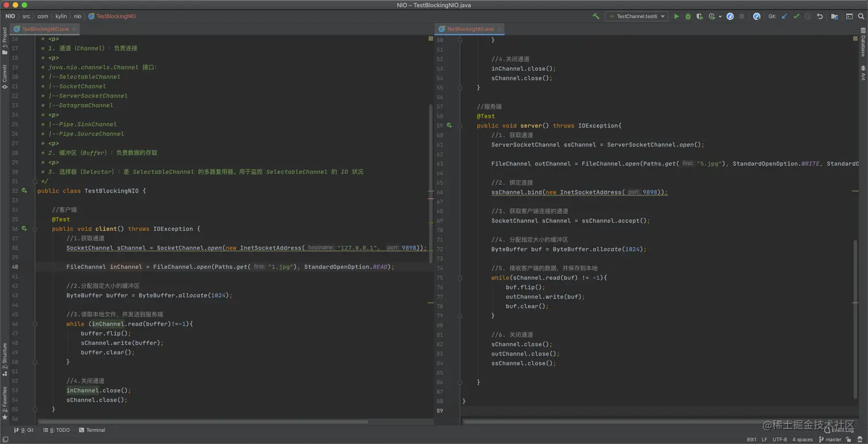Click fold end marker at line 55 left pane
868x444 pixels.
(35, 410)
